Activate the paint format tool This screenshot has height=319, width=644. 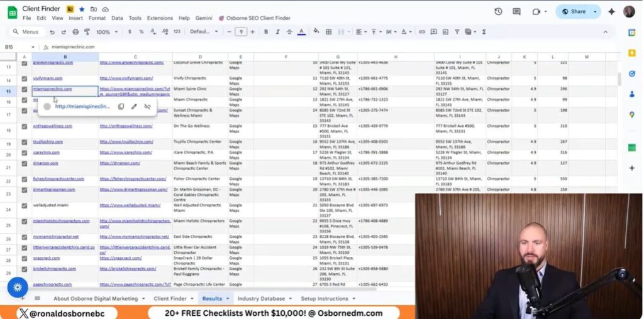coord(87,31)
